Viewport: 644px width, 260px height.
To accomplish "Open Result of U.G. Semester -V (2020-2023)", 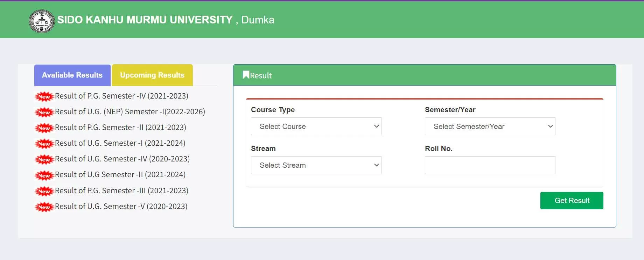I will [x=121, y=207].
